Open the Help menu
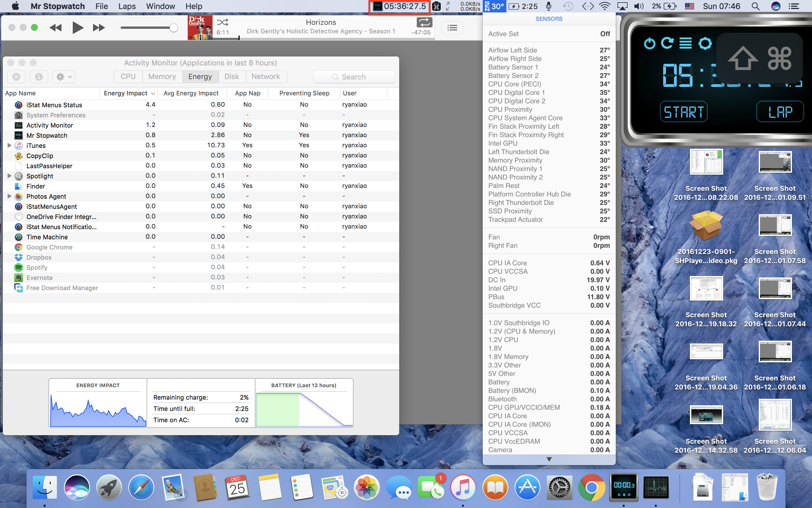Viewport: 812px width, 508px height. pos(194,6)
